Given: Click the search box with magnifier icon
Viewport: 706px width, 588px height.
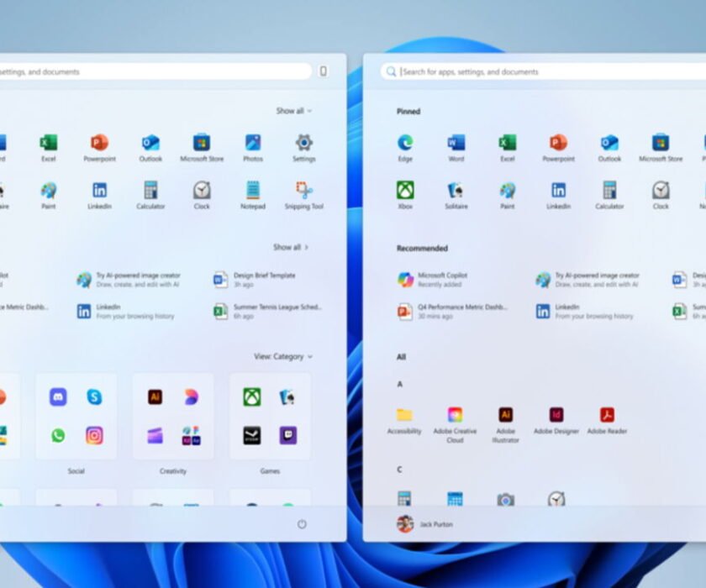Looking at the screenshot, I should (538, 71).
